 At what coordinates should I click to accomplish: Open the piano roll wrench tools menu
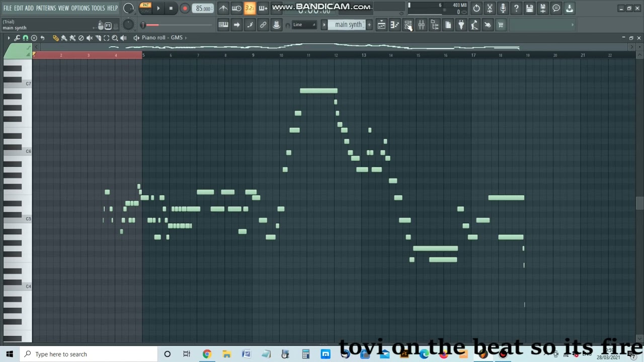coord(17,38)
